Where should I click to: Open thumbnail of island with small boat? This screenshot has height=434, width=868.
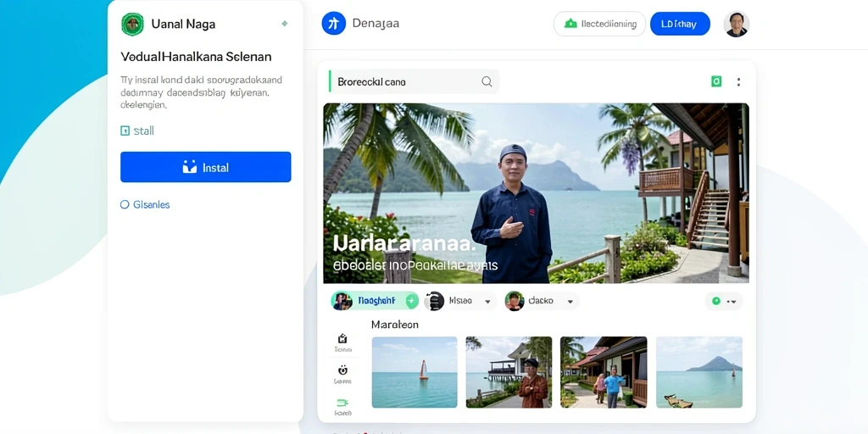point(699,372)
